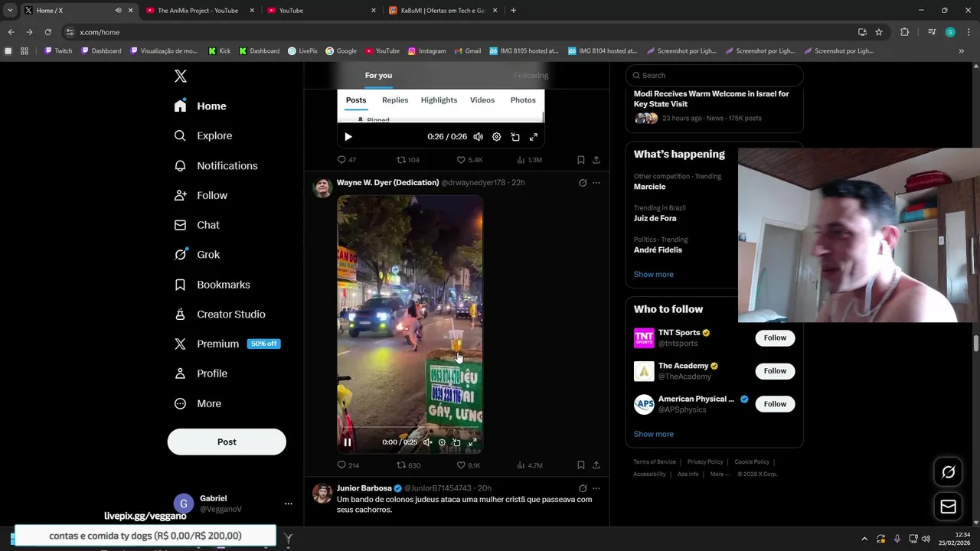Image resolution: width=980 pixels, height=551 pixels.
Task: Click the Premium X icon
Action: click(x=181, y=344)
